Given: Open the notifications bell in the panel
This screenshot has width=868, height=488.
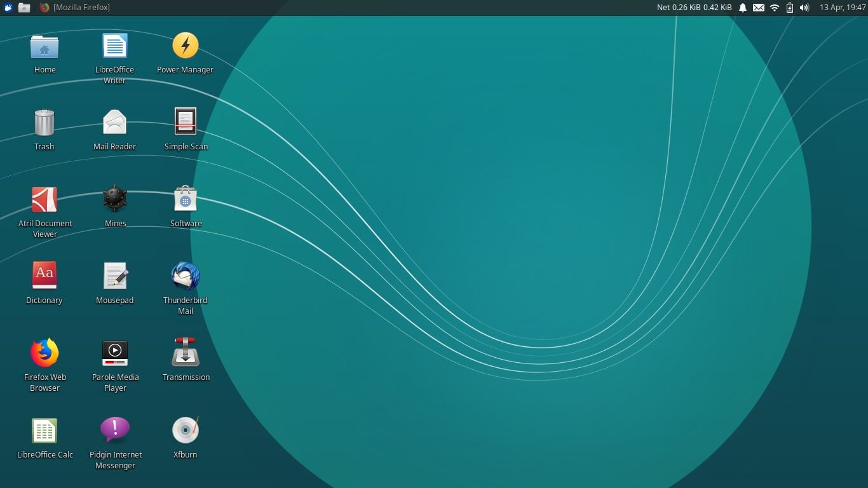Looking at the screenshot, I should click(742, 8).
